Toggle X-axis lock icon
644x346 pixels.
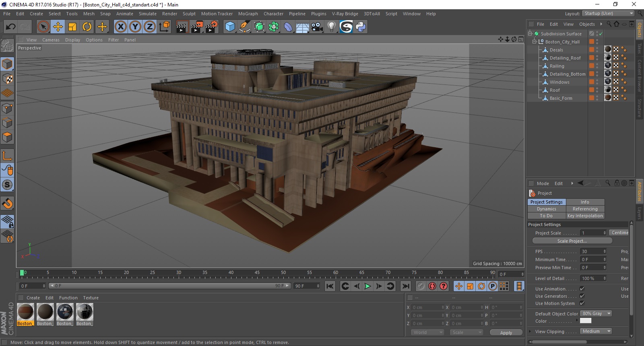click(120, 27)
